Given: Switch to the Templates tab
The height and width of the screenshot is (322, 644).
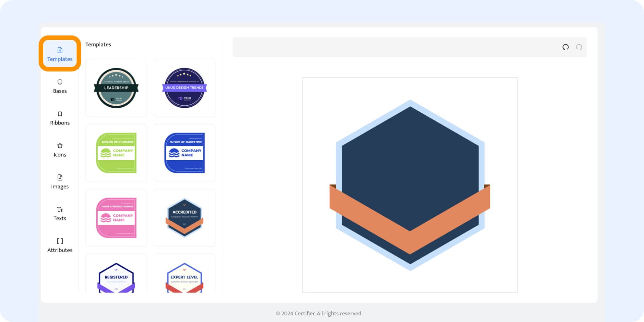Looking at the screenshot, I should [x=60, y=54].
